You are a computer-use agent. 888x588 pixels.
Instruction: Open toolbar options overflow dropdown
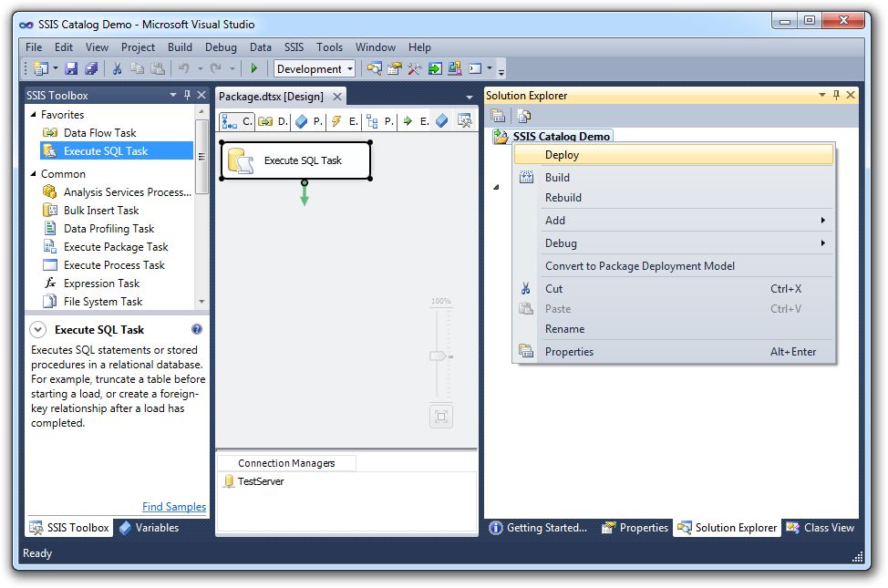[x=501, y=70]
